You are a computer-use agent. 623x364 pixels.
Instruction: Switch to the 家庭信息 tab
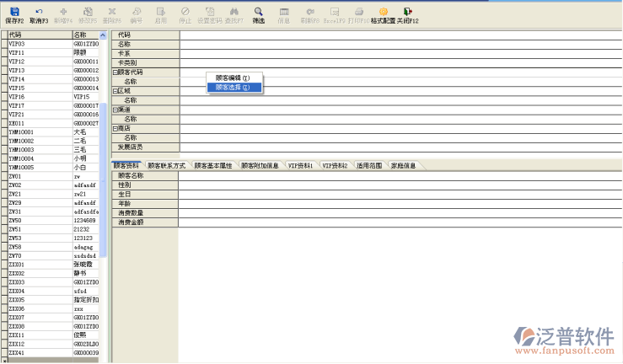pyautogui.click(x=403, y=166)
